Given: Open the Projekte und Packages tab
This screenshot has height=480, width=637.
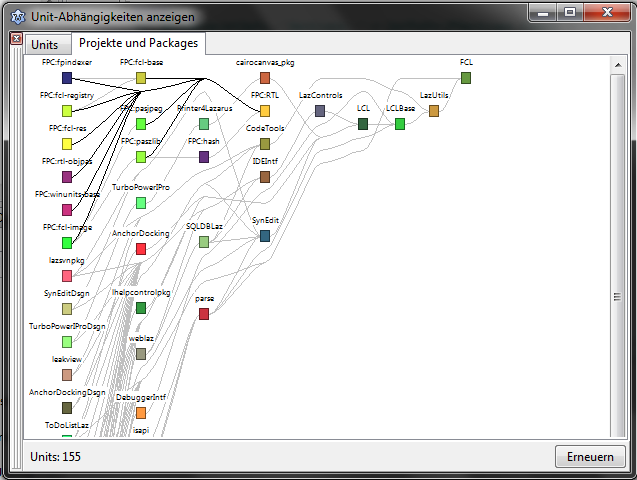Looking at the screenshot, I should 139,43.
